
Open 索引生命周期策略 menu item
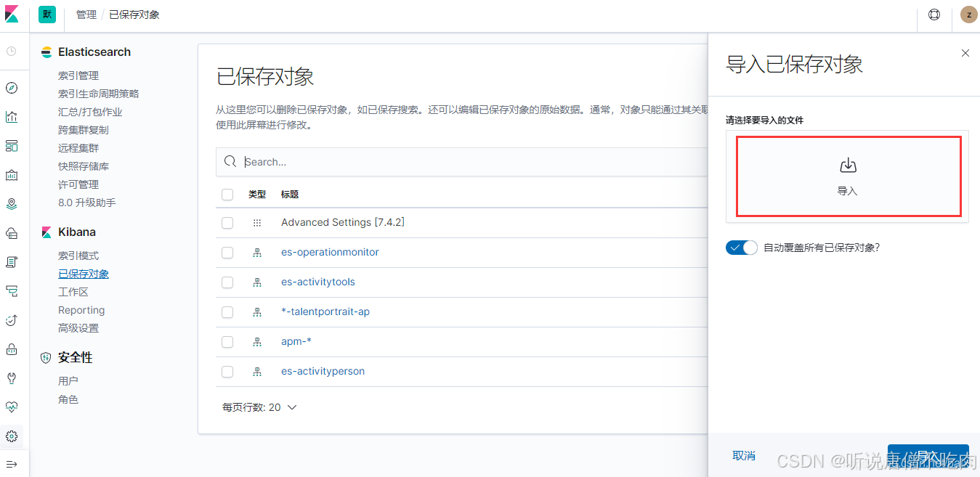point(98,94)
